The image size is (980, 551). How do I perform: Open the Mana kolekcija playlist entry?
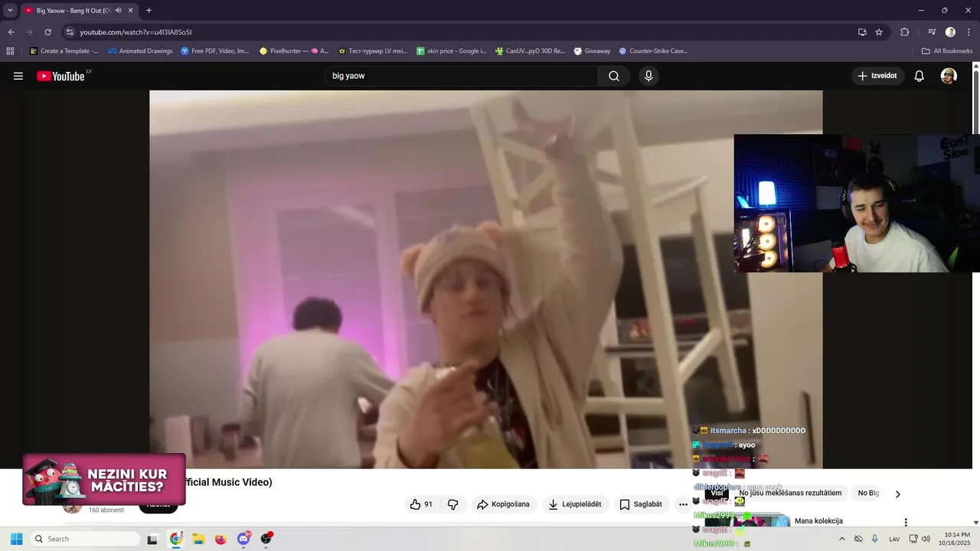tap(818, 521)
